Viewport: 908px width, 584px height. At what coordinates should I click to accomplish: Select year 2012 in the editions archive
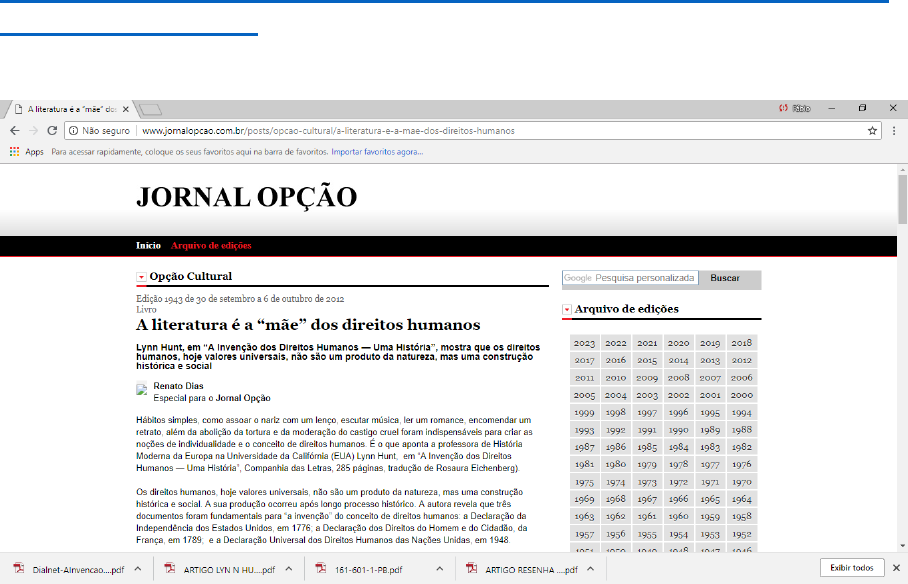coord(741,360)
